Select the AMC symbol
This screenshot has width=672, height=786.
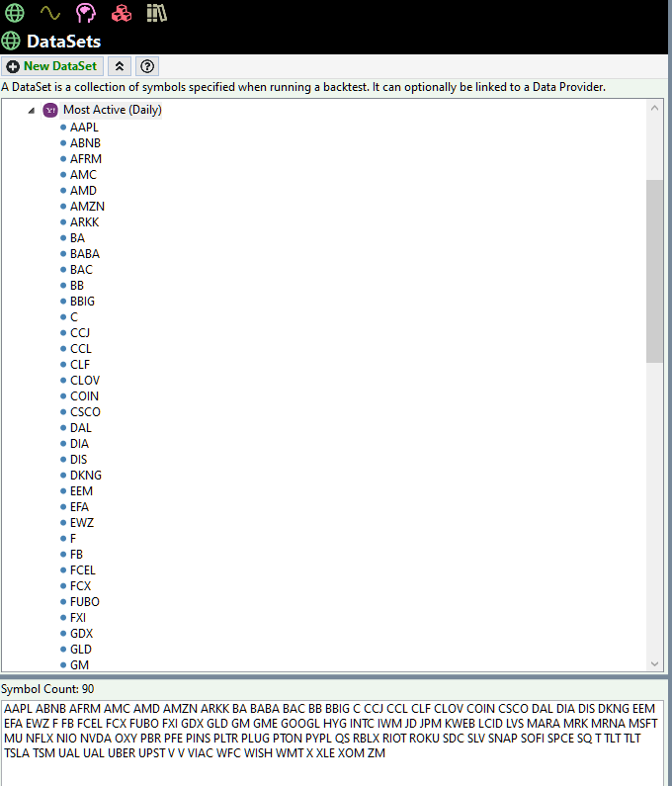click(x=83, y=175)
